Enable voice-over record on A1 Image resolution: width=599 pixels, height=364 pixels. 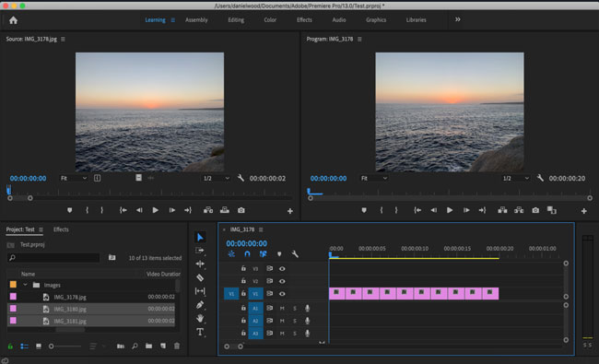307,308
